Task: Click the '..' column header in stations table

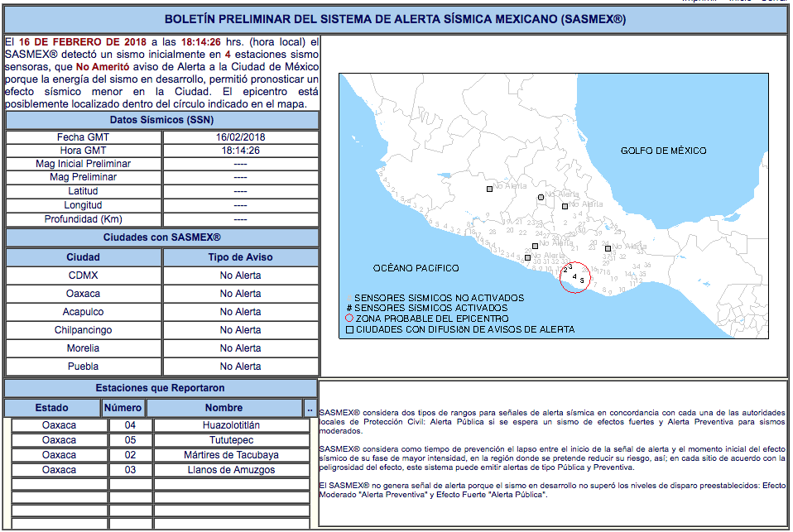Action: click(x=310, y=408)
